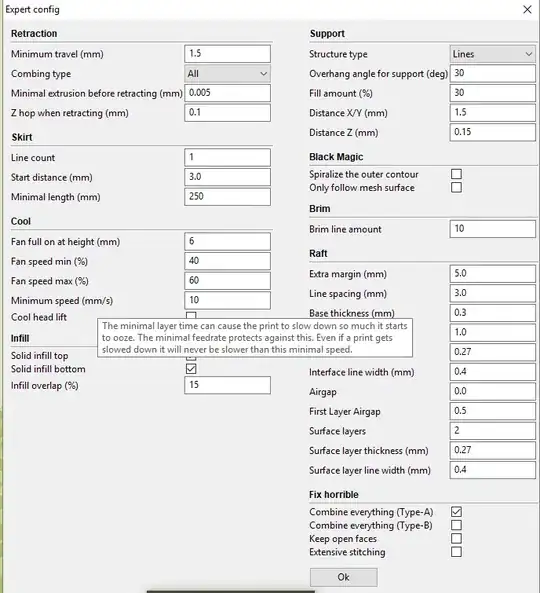Enable Extensive stitching option
The image size is (540, 593).
tap(456, 552)
